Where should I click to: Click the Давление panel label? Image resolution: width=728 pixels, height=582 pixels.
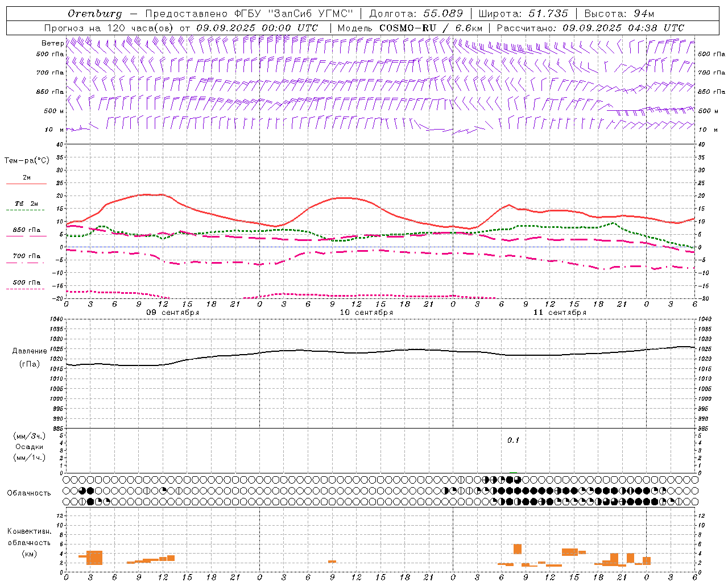pyautogui.click(x=30, y=351)
